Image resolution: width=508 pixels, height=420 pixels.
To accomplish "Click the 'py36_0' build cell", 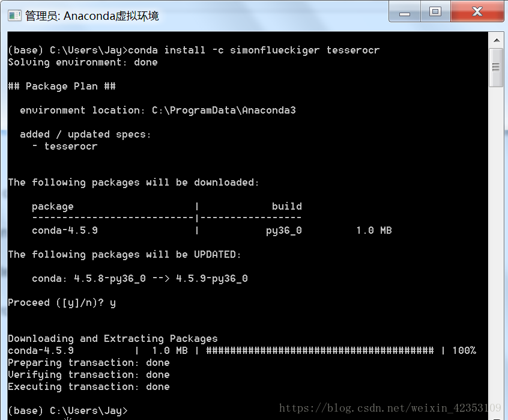I will [284, 230].
